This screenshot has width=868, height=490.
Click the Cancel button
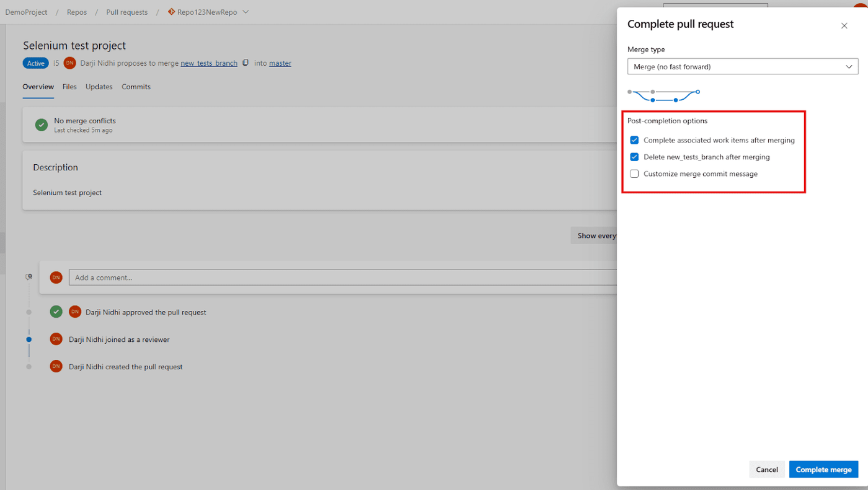pyautogui.click(x=767, y=470)
